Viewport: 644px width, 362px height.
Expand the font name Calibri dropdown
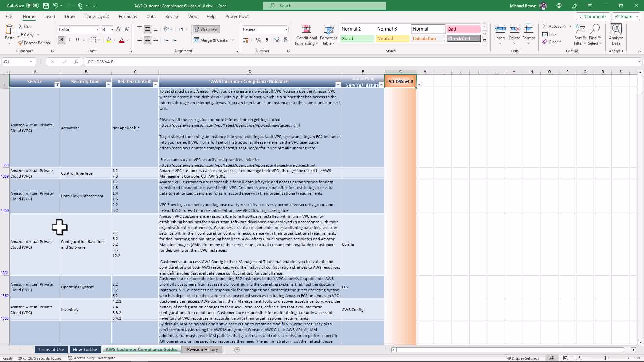pos(97,29)
